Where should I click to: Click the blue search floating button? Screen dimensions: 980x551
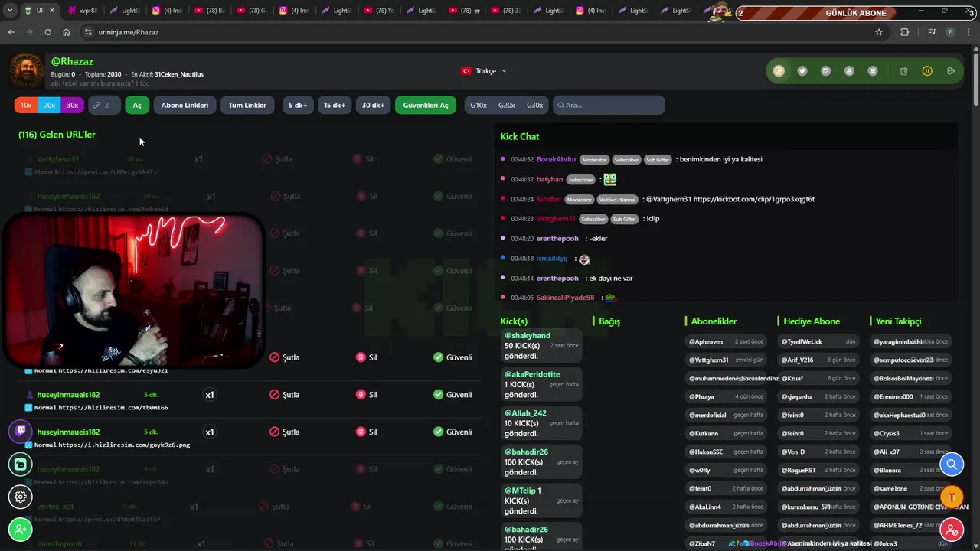coord(952,464)
